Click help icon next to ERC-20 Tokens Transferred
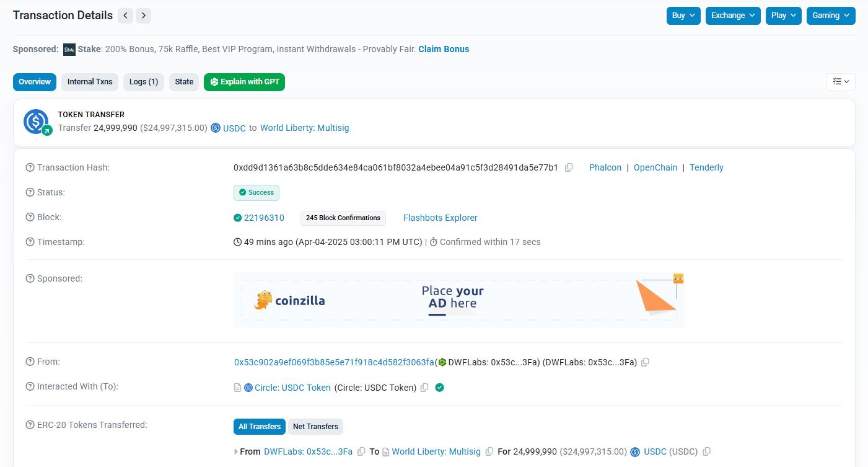 point(30,425)
